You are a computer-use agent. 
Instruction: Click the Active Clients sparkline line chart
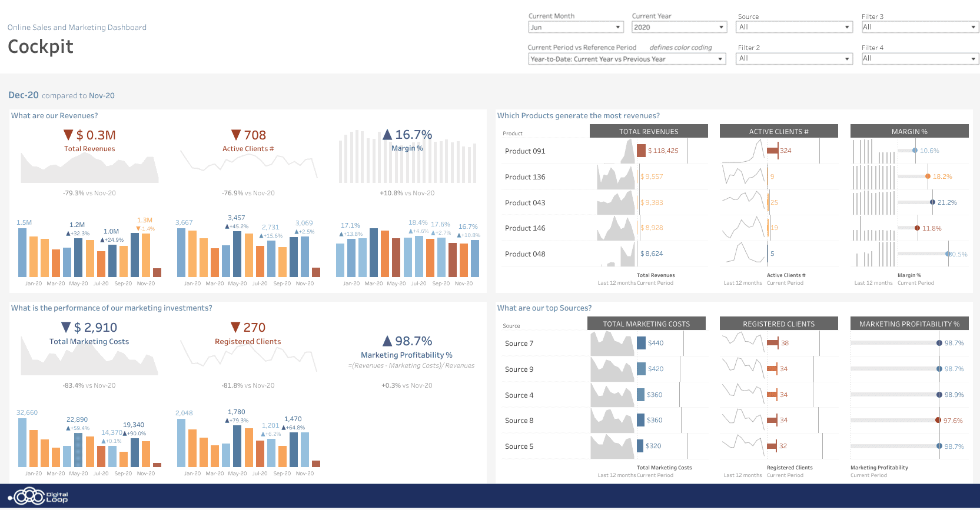pos(249,164)
